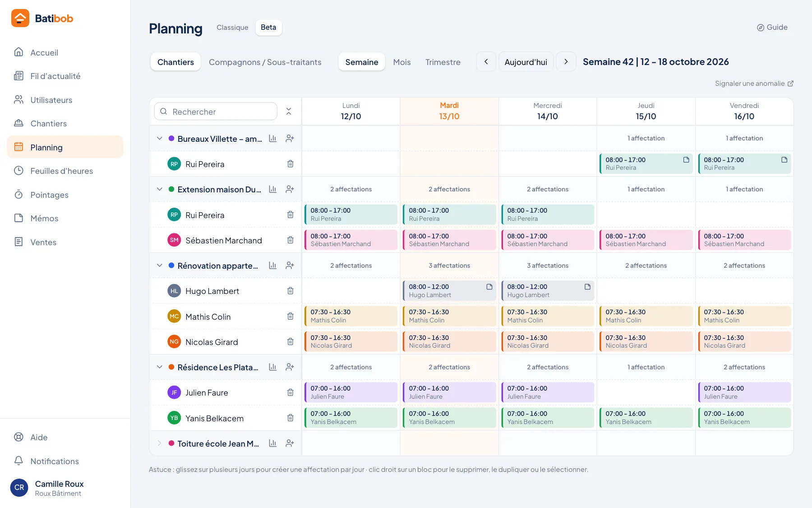Remove Sébastien Marchand with trash icon

tap(291, 240)
